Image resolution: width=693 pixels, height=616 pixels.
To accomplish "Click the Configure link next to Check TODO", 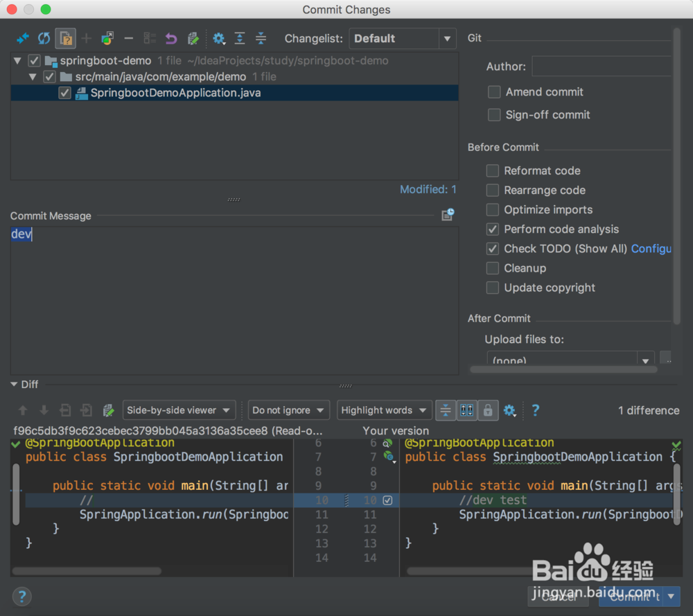I will click(651, 249).
